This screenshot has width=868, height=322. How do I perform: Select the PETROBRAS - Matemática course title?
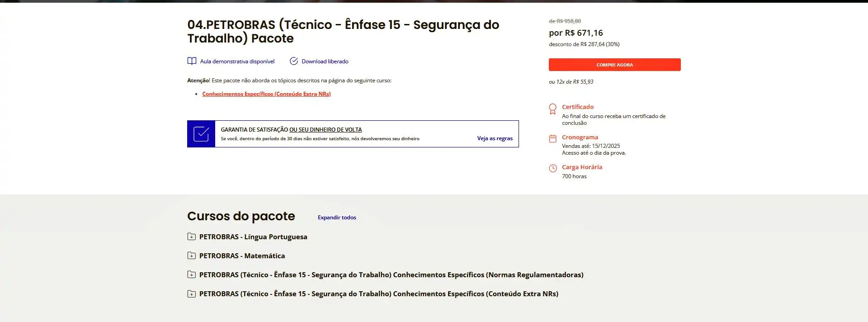(242, 256)
